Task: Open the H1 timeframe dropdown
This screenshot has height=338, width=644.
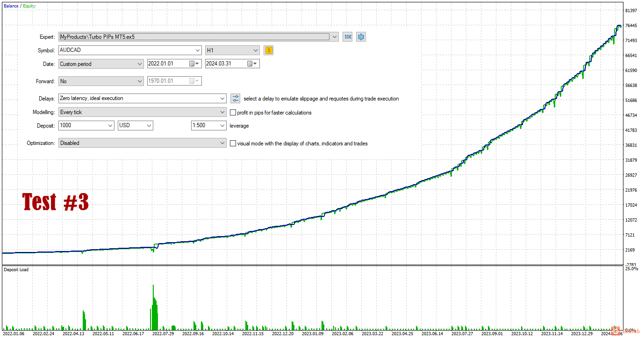Action: pos(232,50)
